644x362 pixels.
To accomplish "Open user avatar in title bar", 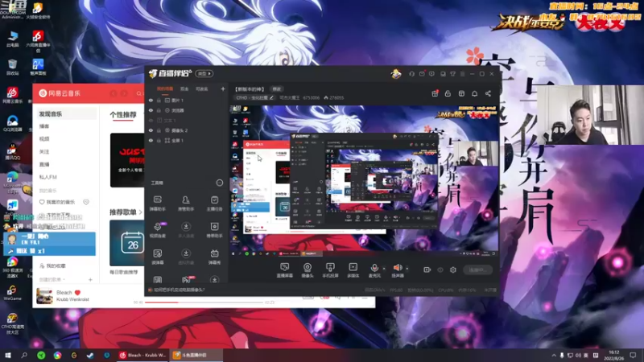I will pyautogui.click(x=396, y=74).
